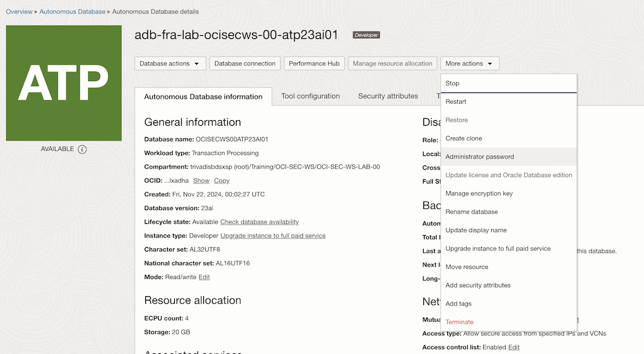Choose Add tags from the menu
Screen dimensions: 644x354
click(508, 304)
